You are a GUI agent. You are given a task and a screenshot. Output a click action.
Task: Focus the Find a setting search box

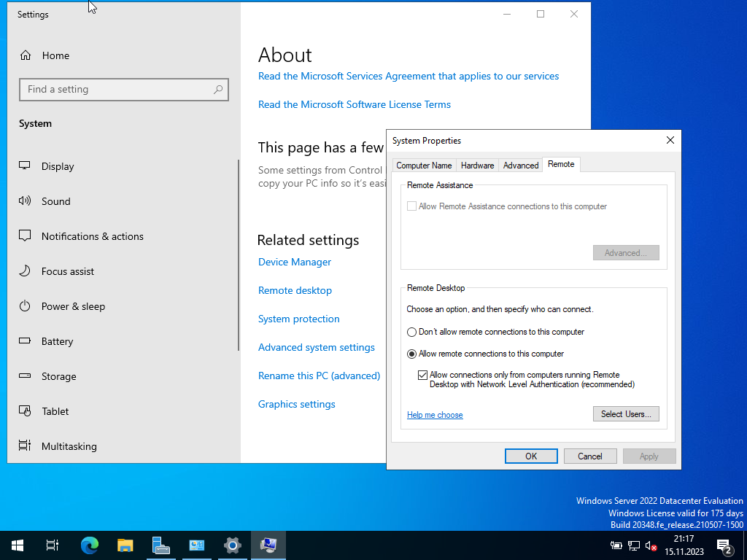pos(124,90)
